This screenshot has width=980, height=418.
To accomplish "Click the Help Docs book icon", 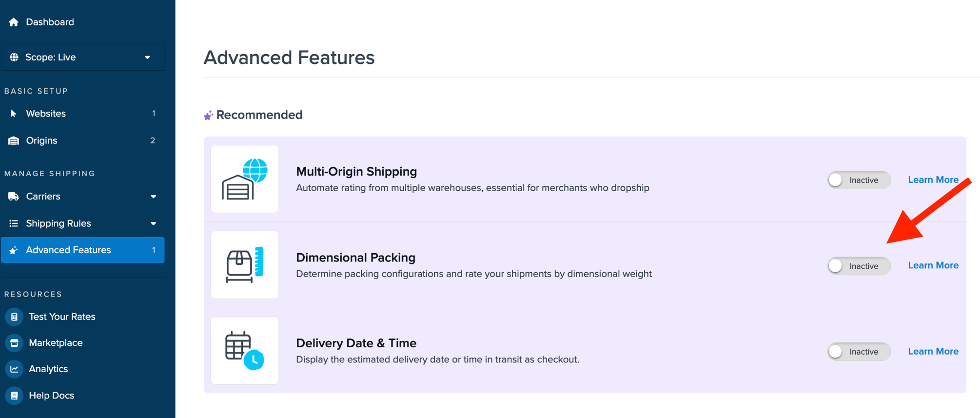I will tap(14, 396).
